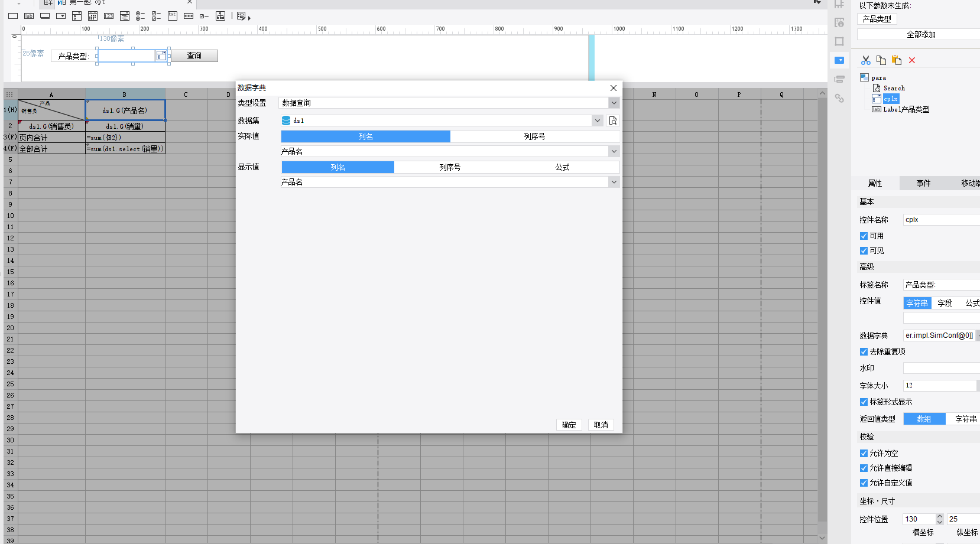Switch to the 属性 tab
This screenshot has height=544, width=980.
click(x=875, y=183)
